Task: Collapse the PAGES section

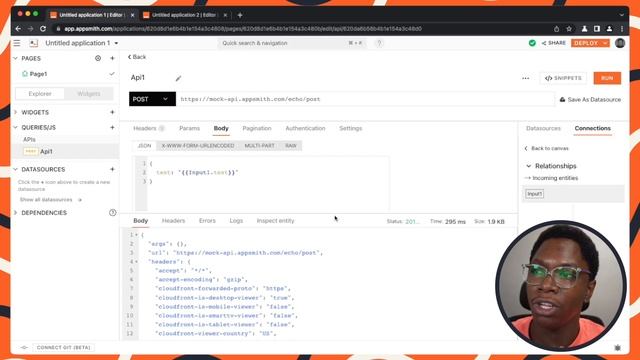Action: click(16, 58)
